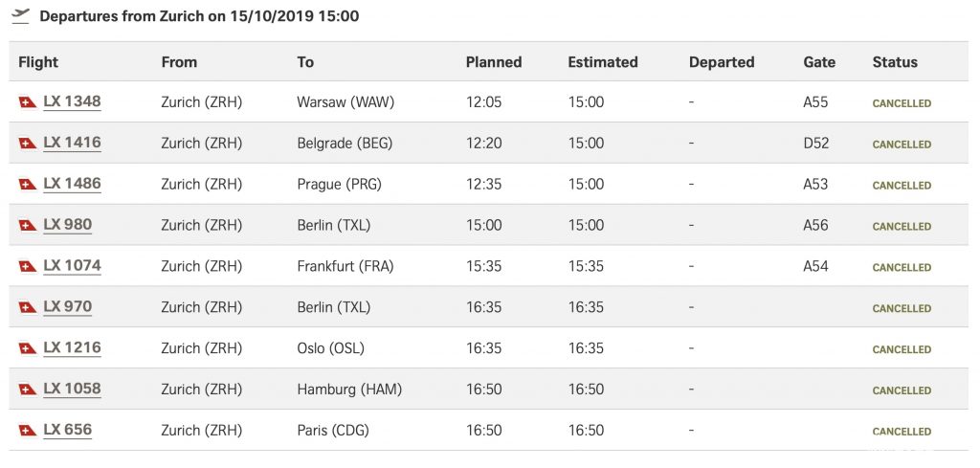Click the Flight column header
This screenshot has height=468, width=980.
(x=38, y=62)
